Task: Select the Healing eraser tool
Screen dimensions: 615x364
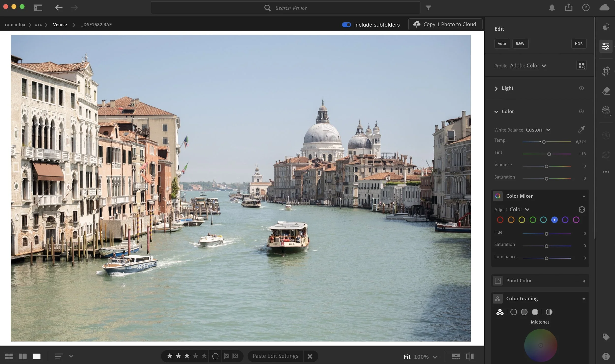Action: click(x=606, y=91)
